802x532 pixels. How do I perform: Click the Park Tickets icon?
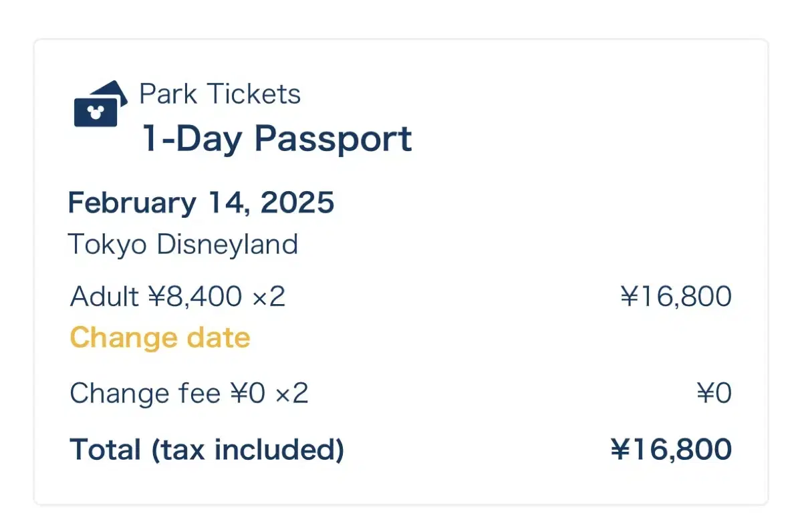click(100, 104)
